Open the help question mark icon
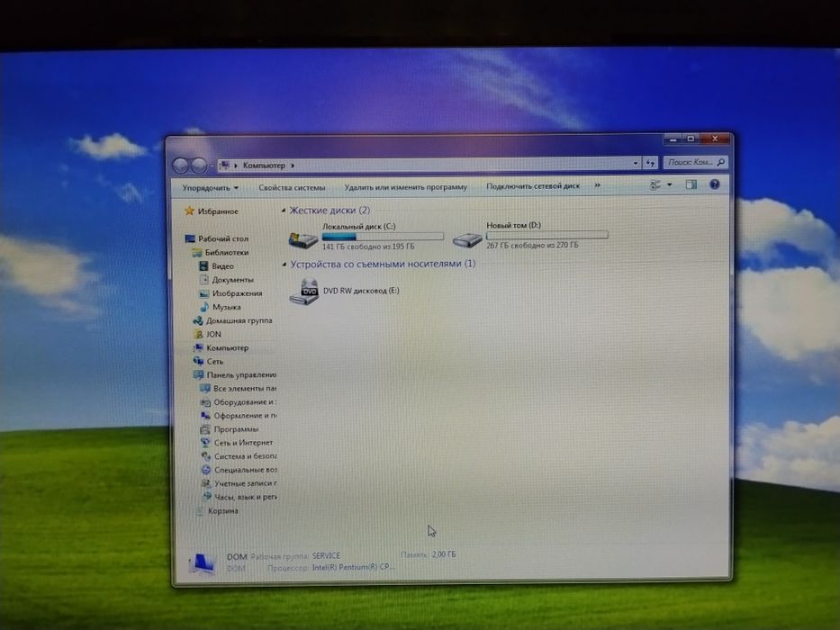 click(x=714, y=184)
